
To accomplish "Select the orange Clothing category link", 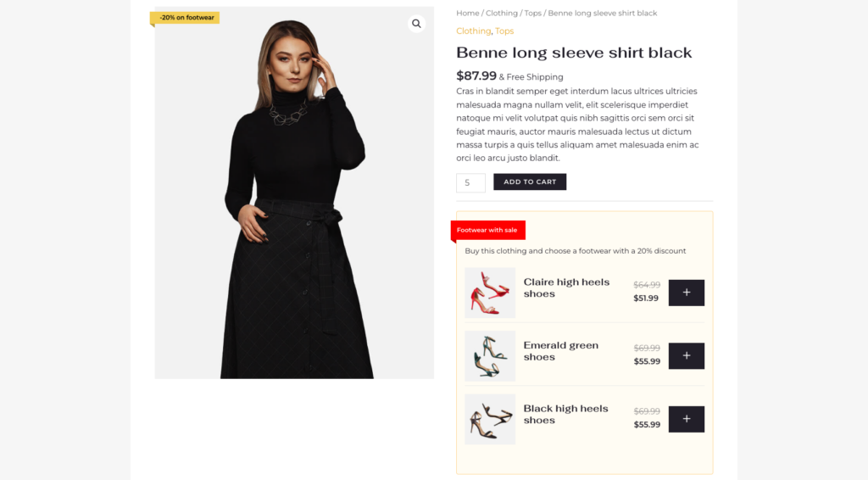I will (473, 31).
